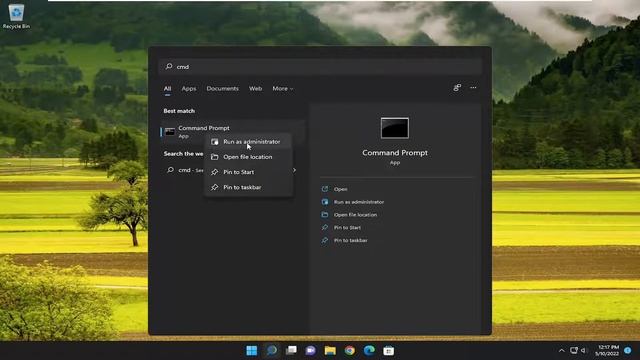The image size is (640, 360).
Task: Click the admin shield icon in details pane
Action: (x=325, y=202)
